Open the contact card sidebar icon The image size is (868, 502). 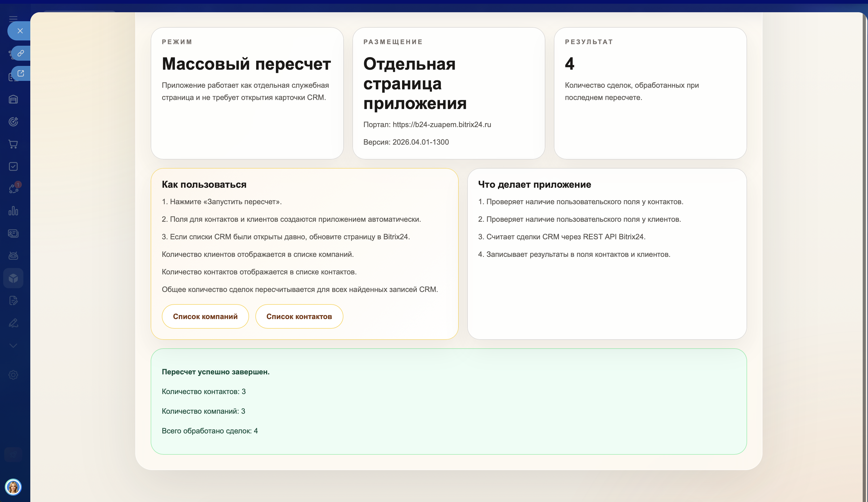(13, 233)
